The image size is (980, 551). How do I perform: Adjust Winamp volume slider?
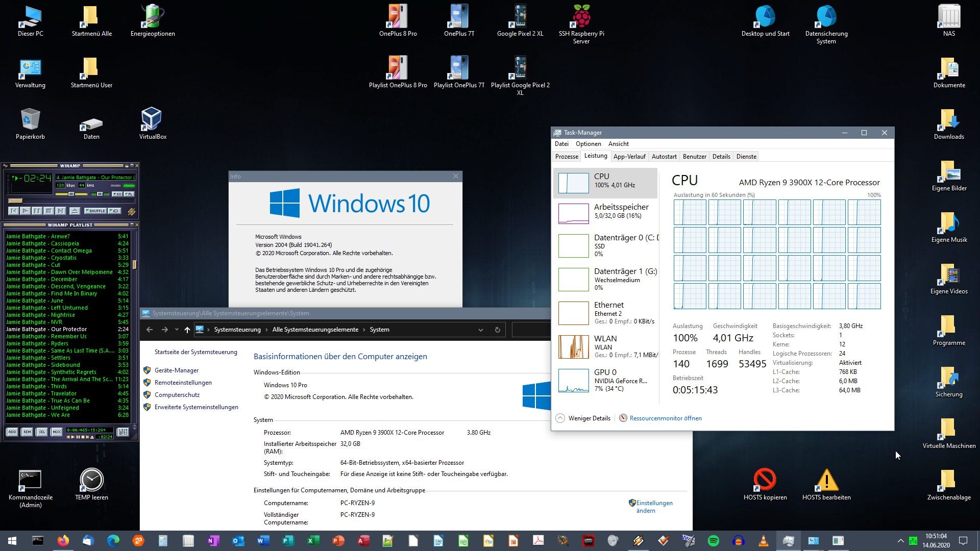(71, 194)
